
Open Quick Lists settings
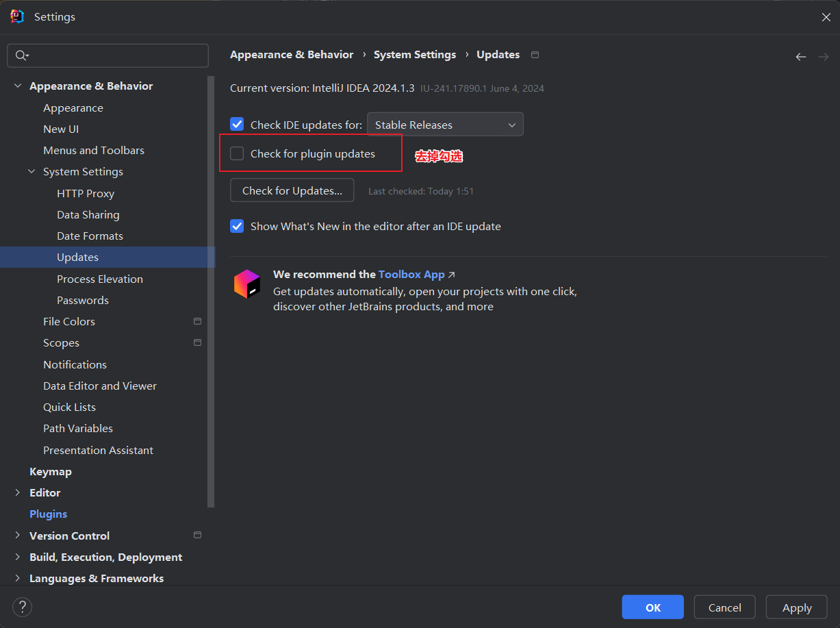(69, 407)
